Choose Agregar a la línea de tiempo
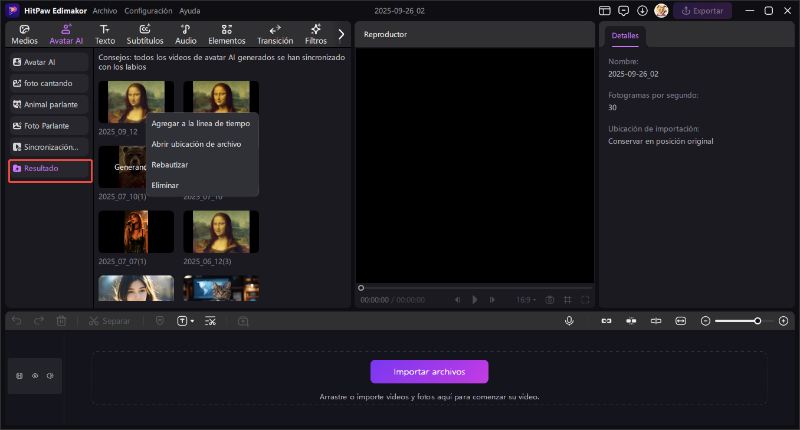800x430 pixels. click(x=201, y=123)
